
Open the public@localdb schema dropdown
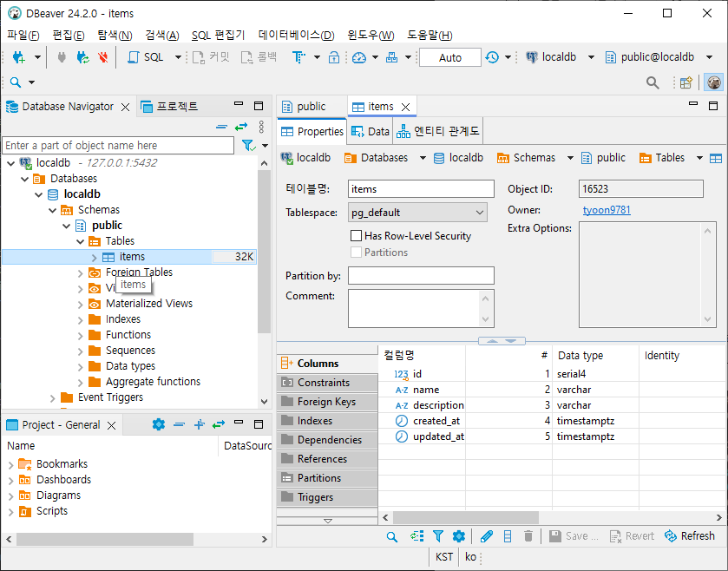(709, 57)
